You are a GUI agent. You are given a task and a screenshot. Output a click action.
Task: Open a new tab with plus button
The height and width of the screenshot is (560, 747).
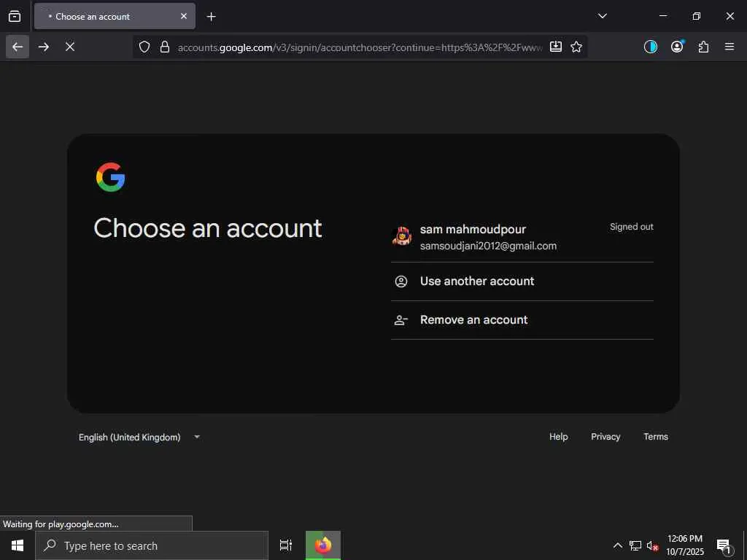(211, 17)
